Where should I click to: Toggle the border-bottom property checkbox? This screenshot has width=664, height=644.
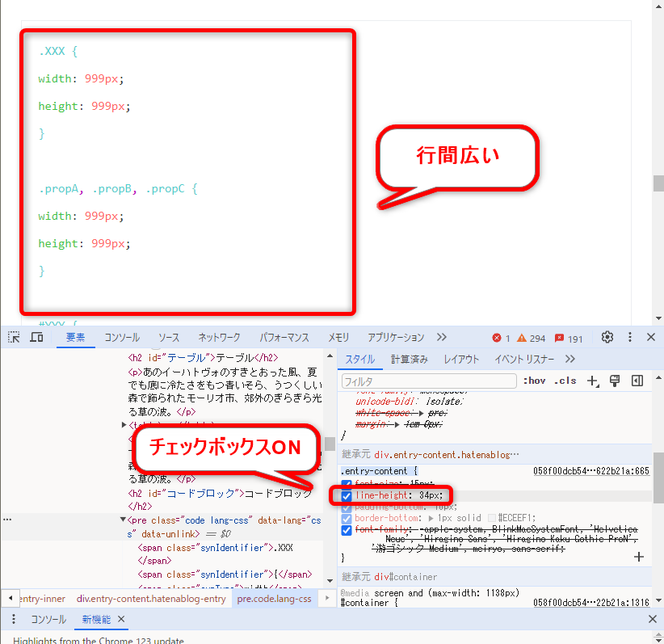pos(347,519)
